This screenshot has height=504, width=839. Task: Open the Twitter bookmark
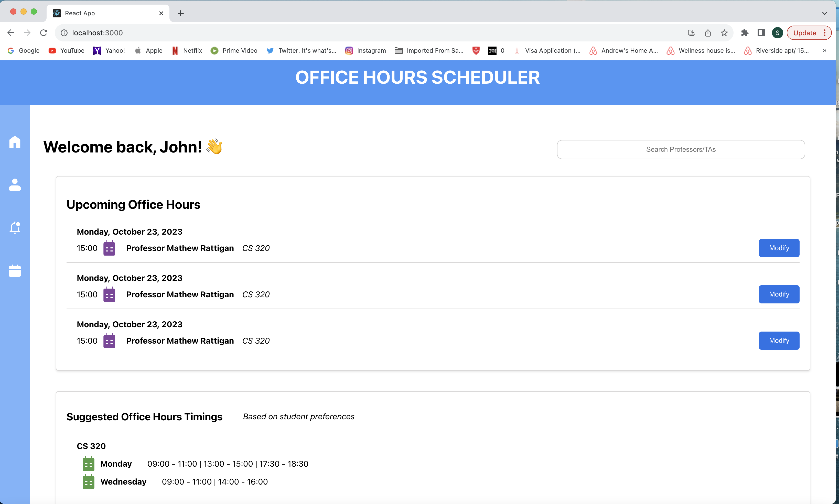pos(301,51)
